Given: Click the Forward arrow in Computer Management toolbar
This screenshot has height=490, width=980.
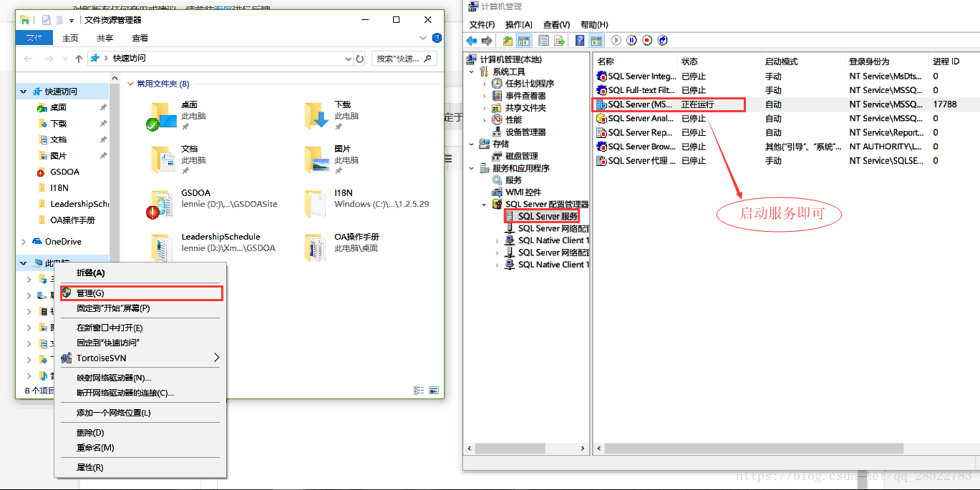Looking at the screenshot, I should pyautogui.click(x=487, y=41).
